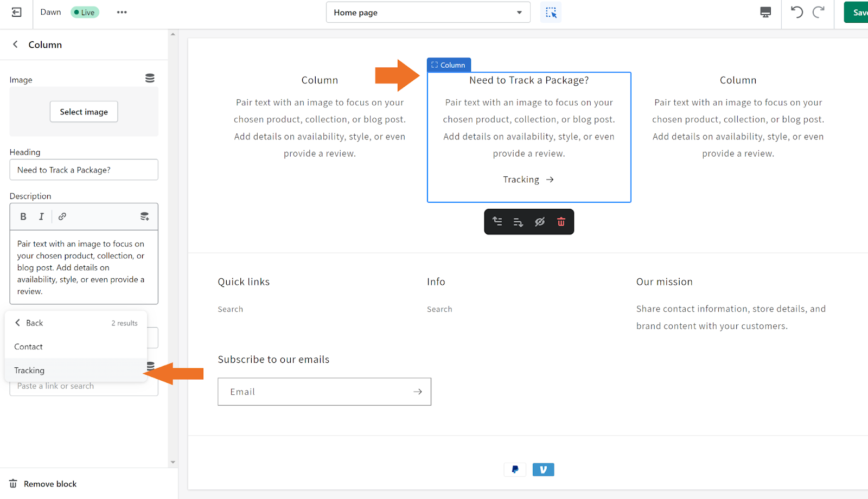Delete the selected column block
868x499 pixels.
tap(561, 222)
